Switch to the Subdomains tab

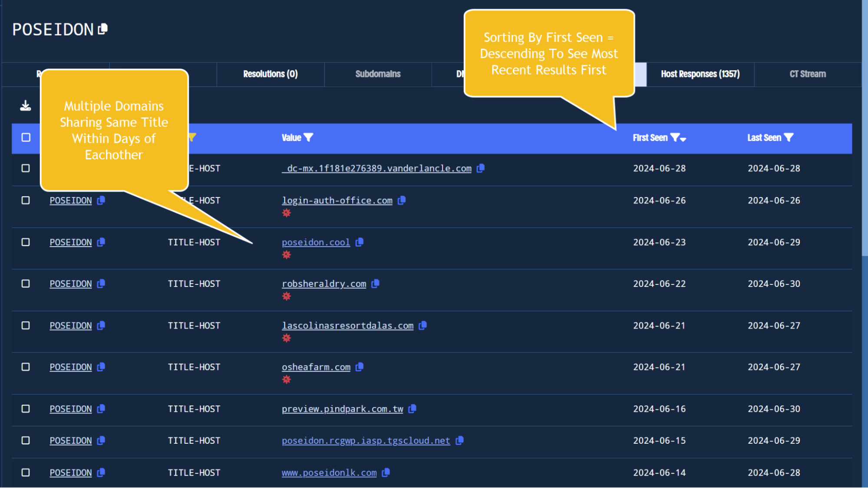[377, 74]
